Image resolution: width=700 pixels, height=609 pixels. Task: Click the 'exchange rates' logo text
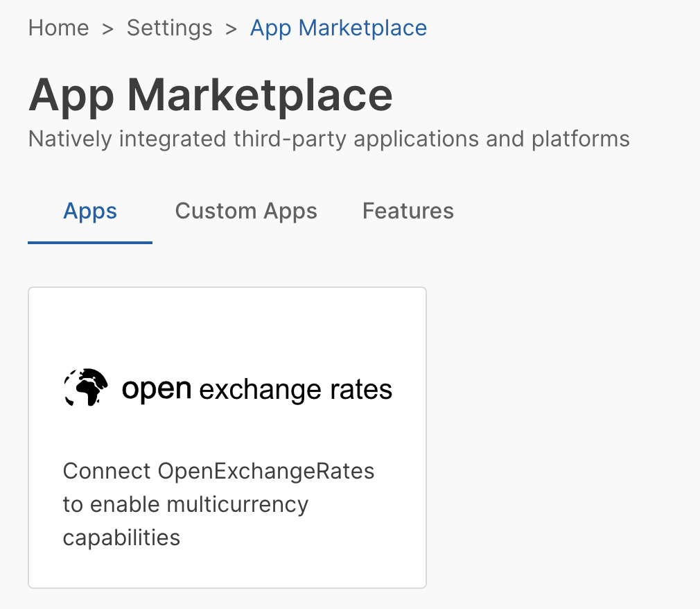click(295, 390)
